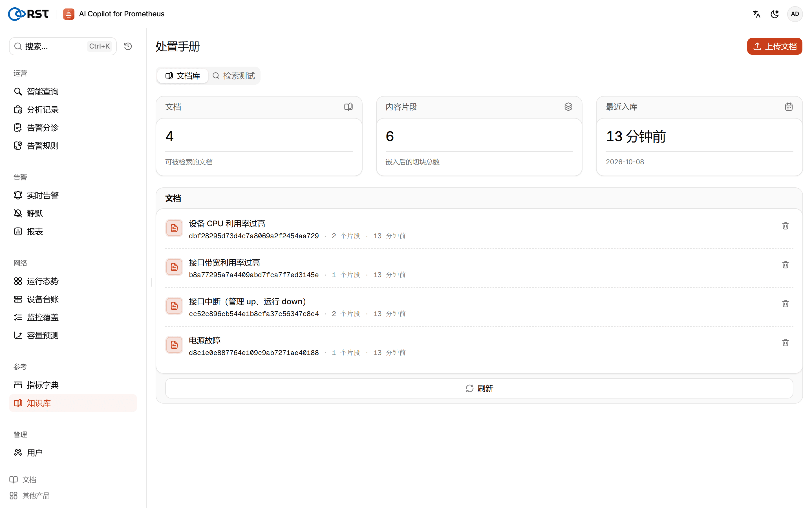
Task: Click document title 设备 CPU 利用率过高
Action: 227,224
